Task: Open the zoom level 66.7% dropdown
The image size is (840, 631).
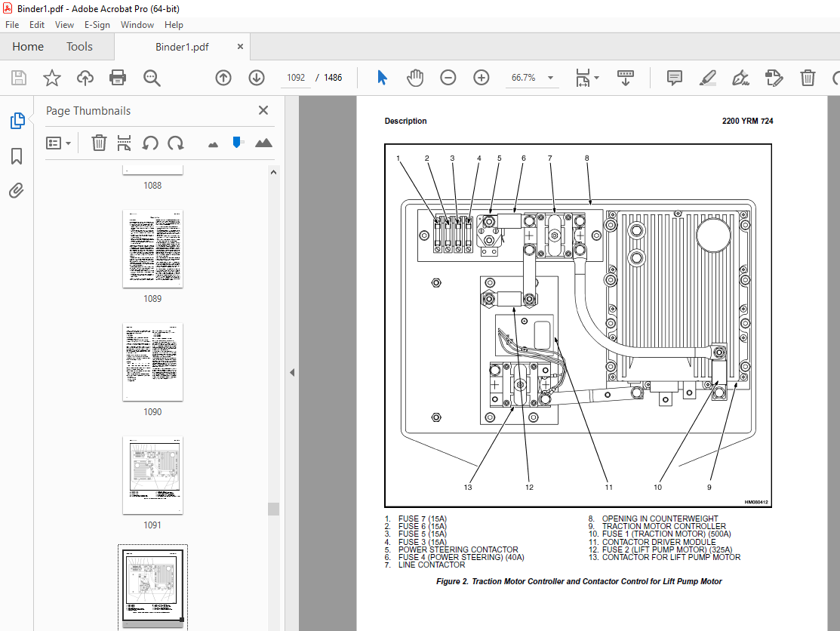Action: click(550, 78)
